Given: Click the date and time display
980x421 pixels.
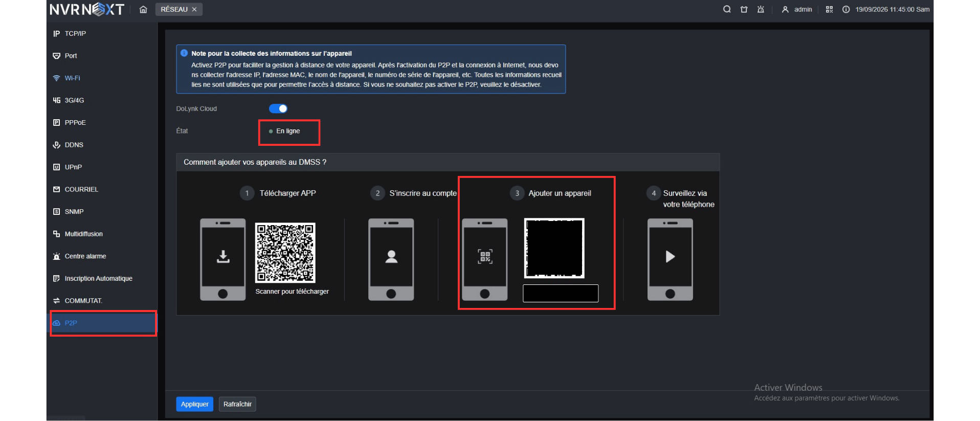Looking at the screenshot, I should click(x=893, y=9).
